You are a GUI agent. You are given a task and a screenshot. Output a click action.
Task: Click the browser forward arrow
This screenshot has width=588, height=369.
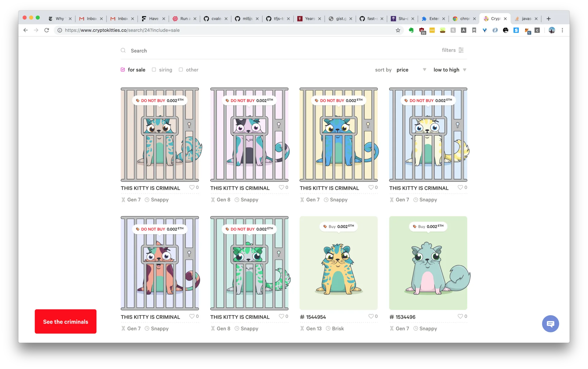point(36,30)
